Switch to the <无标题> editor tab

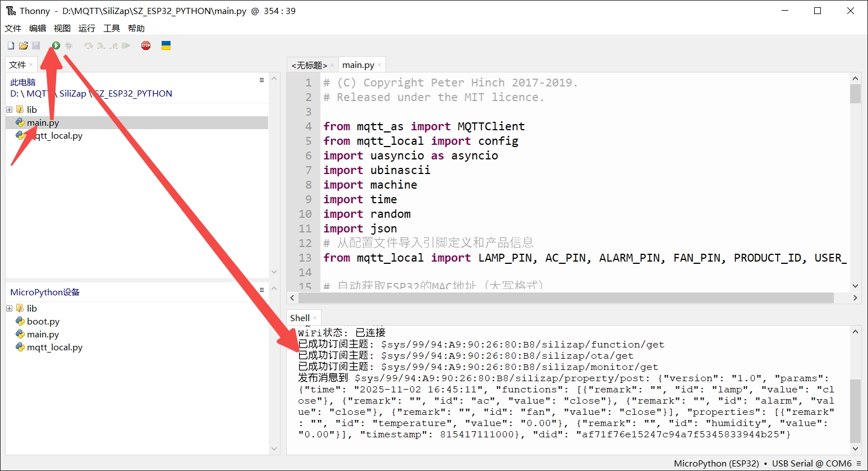[308, 64]
